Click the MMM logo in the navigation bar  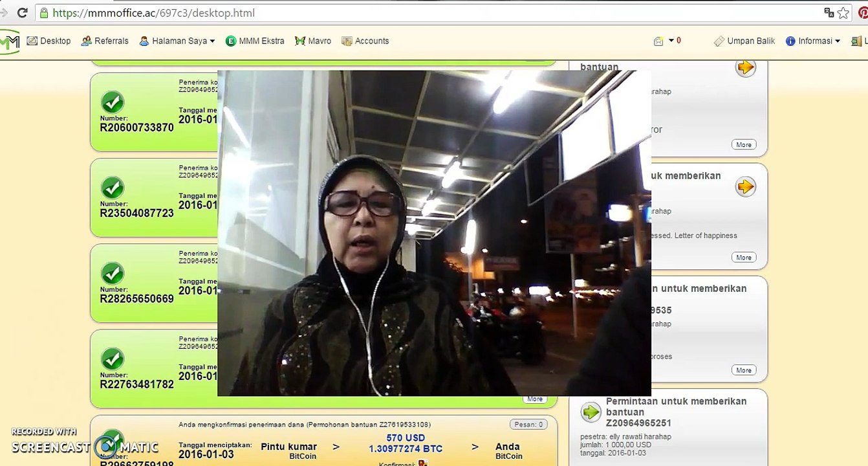[9, 41]
